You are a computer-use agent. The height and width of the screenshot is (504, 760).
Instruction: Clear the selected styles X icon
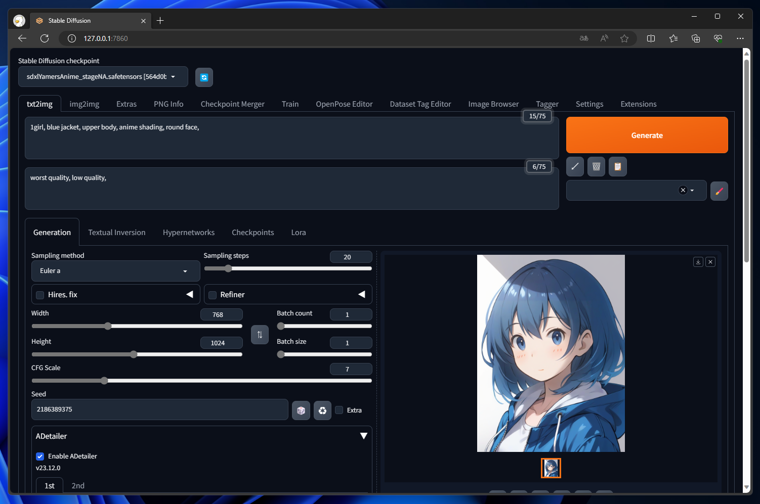pos(682,190)
